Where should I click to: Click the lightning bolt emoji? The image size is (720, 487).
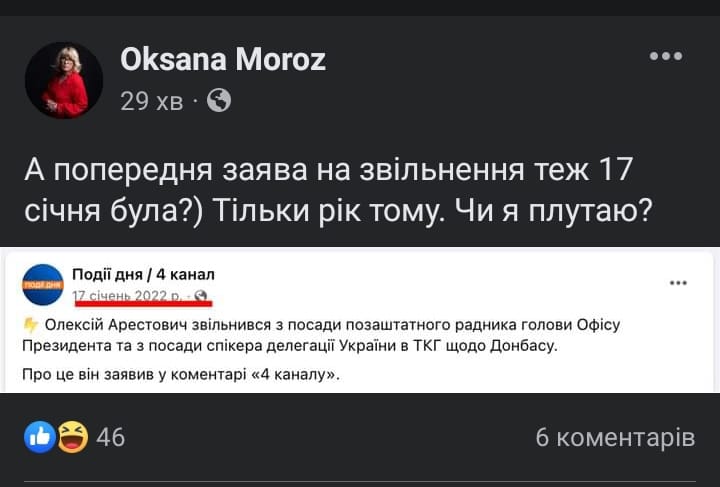coord(30,325)
